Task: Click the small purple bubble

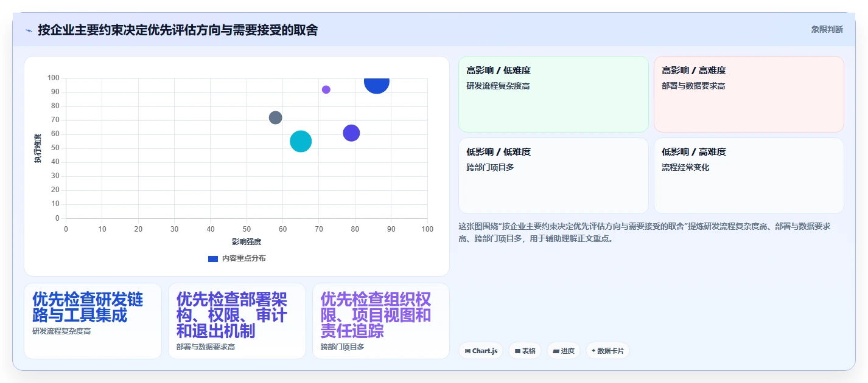Action: (x=326, y=89)
